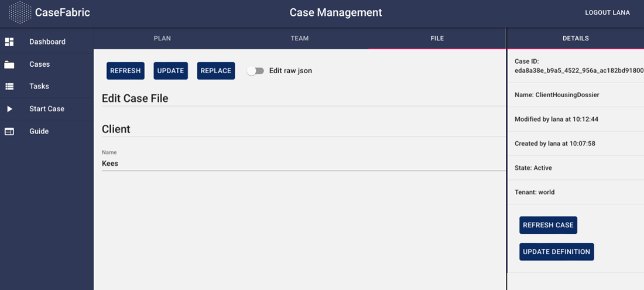644x290 pixels.
Task: Click the Guide window icon
Action: click(9, 131)
